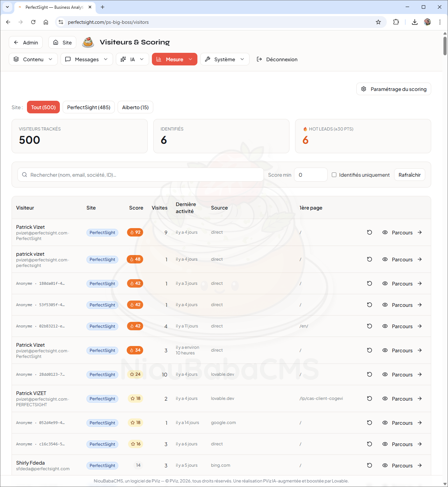448x487 pixels.
Task: Click the /lp/cas-client-cogevi first page cell
Action: pyautogui.click(x=321, y=398)
